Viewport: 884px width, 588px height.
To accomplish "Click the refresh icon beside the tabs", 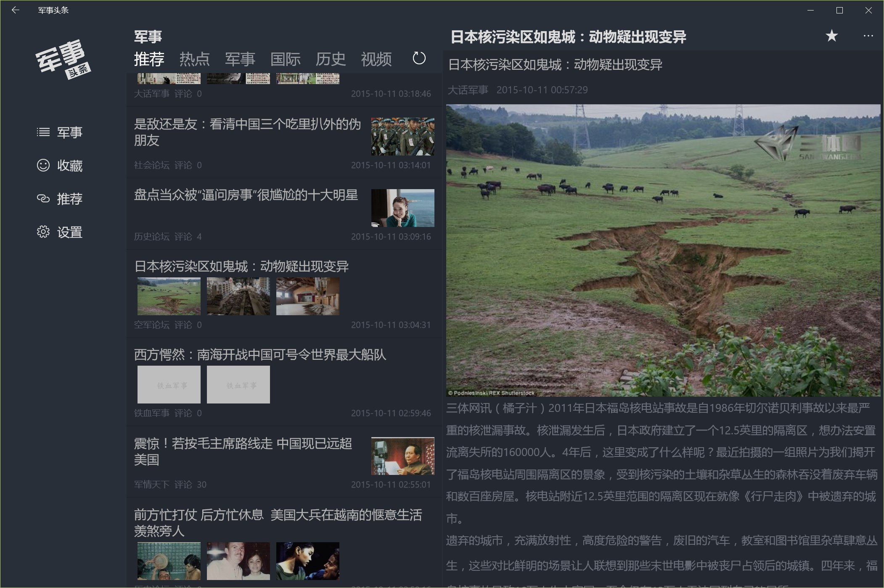I will (x=419, y=58).
